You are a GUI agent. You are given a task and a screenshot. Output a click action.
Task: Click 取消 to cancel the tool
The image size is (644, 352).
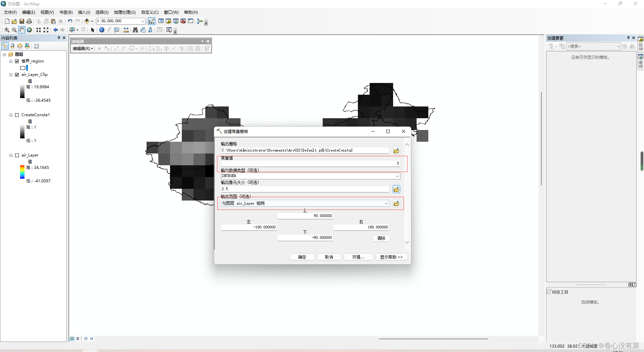tap(329, 257)
